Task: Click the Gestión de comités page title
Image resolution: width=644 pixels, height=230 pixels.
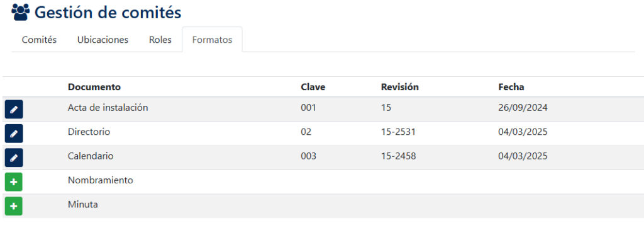Action: pyautogui.click(x=108, y=13)
